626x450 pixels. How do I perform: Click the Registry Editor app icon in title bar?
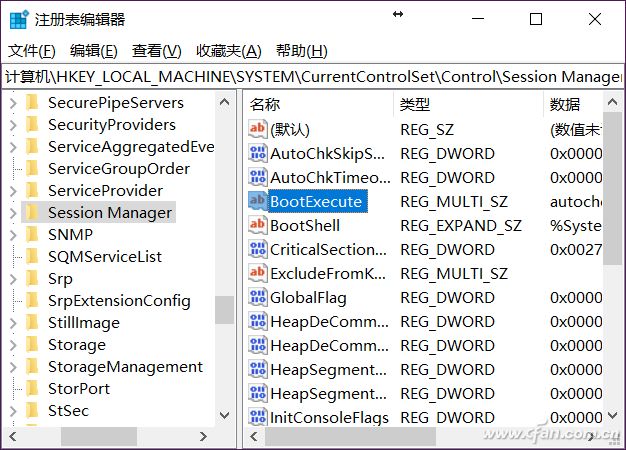pos(19,20)
